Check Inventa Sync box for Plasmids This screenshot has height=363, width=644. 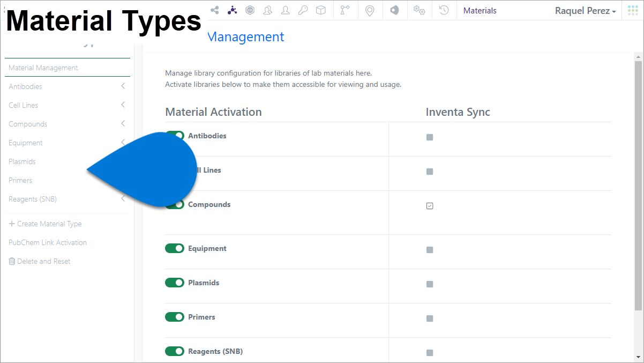point(430,284)
